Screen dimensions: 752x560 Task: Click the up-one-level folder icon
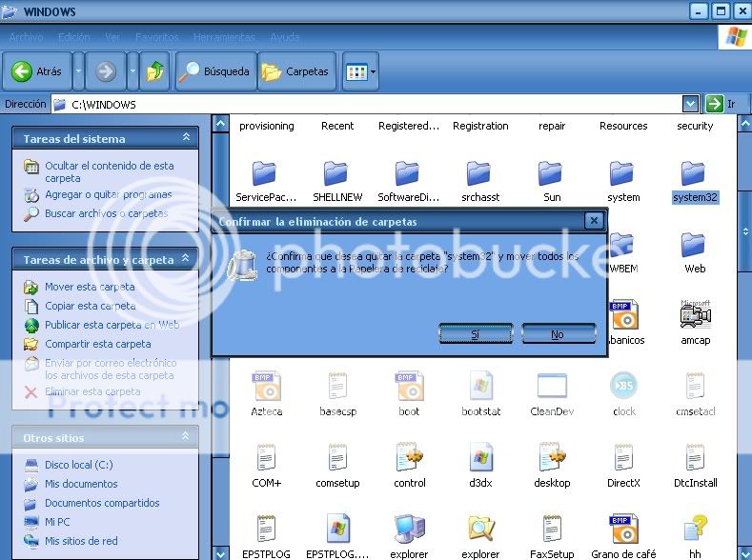(x=154, y=71)
